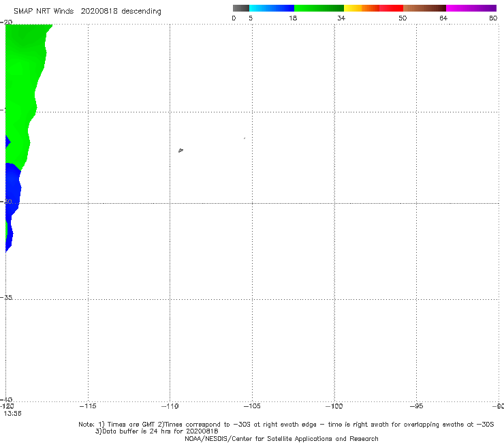The image size is (504, 443).
Task: Click the swath time label '13:56'
Action: [12, 414]
